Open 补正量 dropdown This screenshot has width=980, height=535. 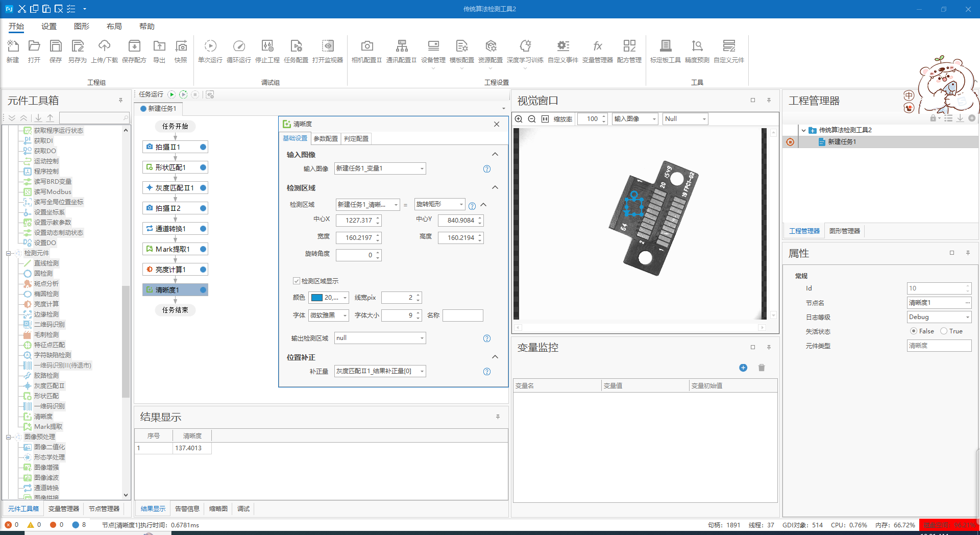[380, 371]
